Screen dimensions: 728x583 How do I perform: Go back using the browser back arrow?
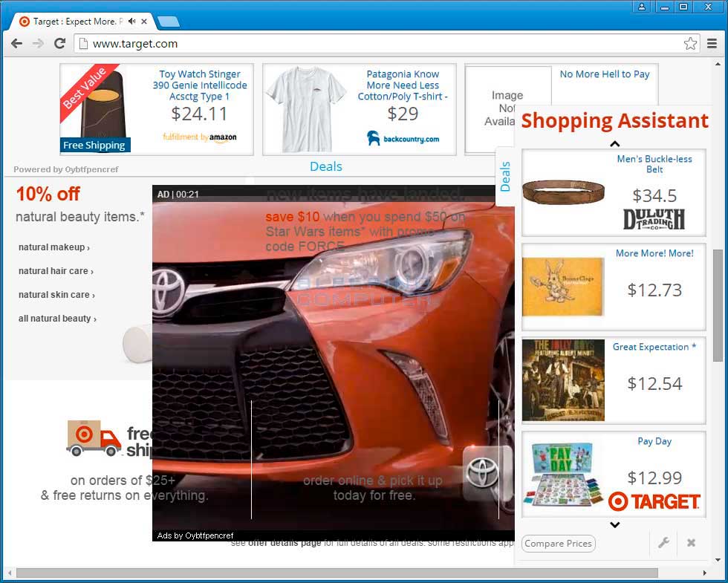tap(16, 44)
